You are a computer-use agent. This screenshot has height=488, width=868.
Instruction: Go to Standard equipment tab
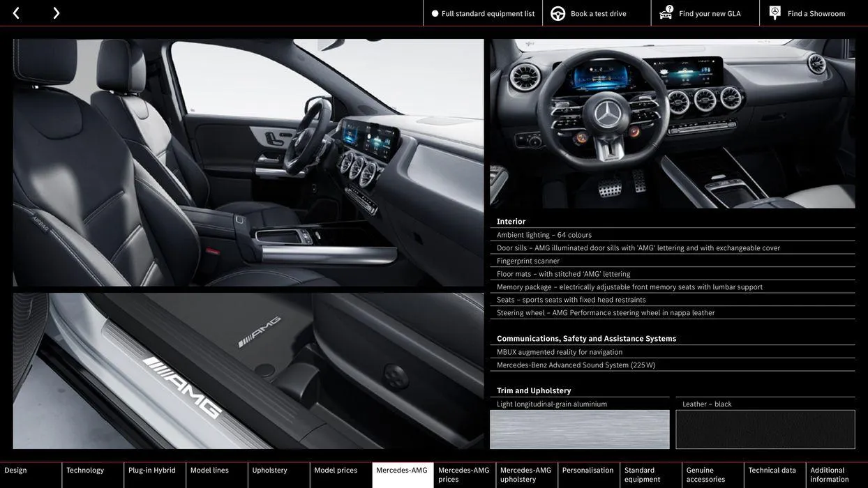[x=651, y=475]
